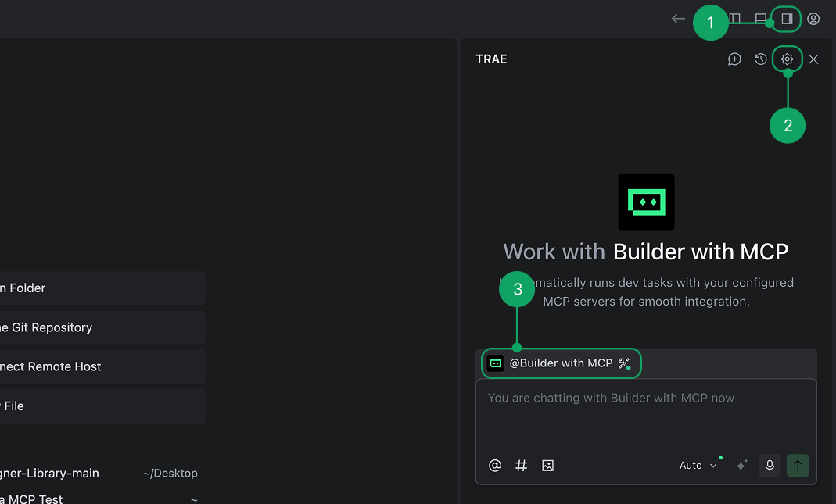This screenshot has height=504, width=836.
Task: Click the sparkle prompt optimize icon
Action: point(741,466)
